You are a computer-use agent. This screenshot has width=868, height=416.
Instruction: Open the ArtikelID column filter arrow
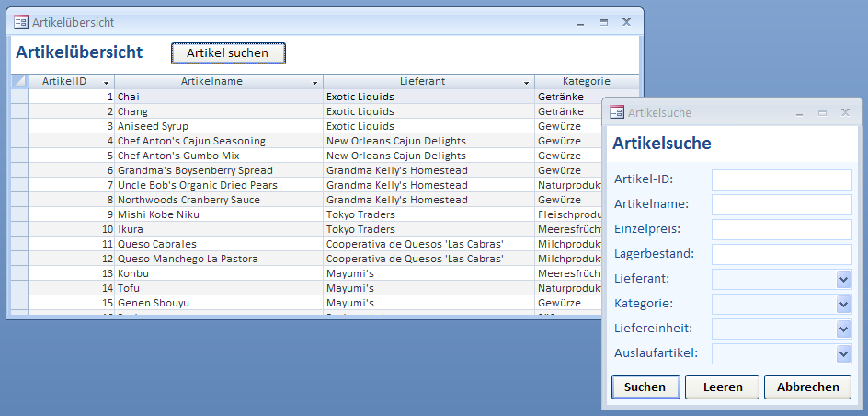click(106, 82)
